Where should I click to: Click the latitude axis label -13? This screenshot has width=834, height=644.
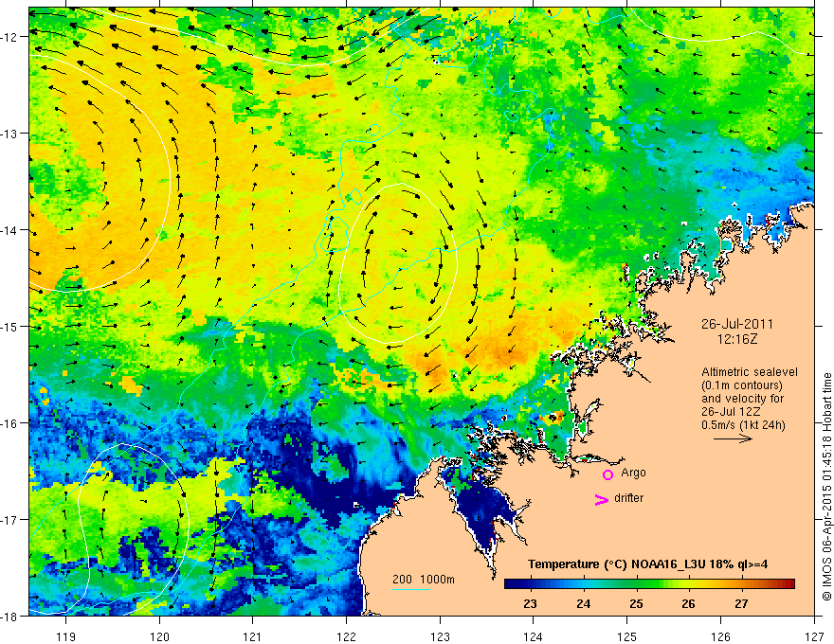point(10,134)
